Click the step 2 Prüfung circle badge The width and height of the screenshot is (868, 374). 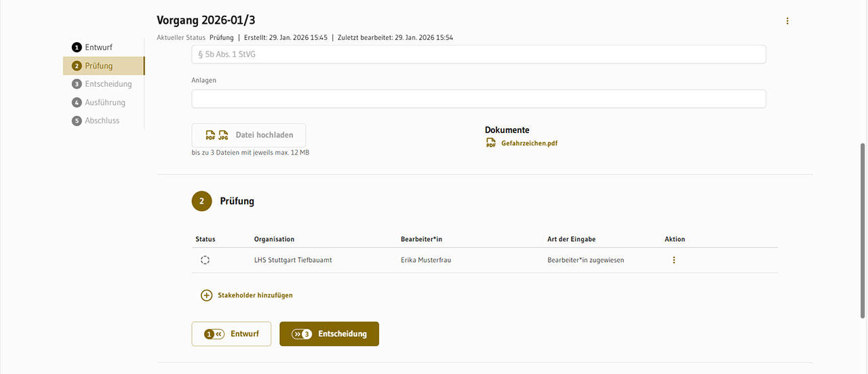(201, 201)
